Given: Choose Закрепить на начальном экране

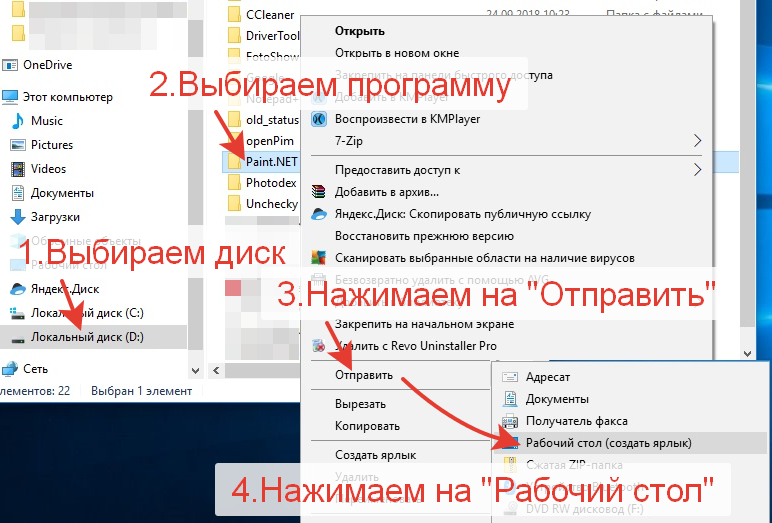Looking at the screenshot, I should 424,325.
